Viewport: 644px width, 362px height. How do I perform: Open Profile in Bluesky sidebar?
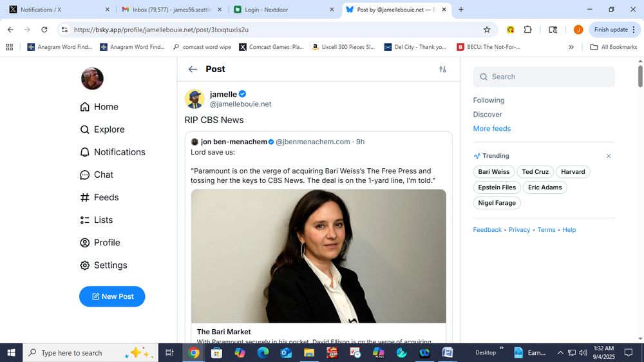click(x=100, y=242)
